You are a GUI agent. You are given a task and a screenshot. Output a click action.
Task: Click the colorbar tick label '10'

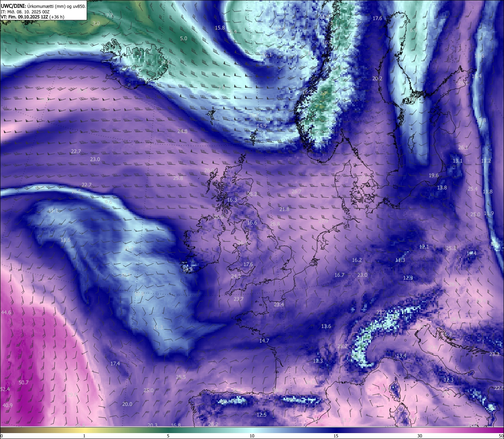pos(252,436)
